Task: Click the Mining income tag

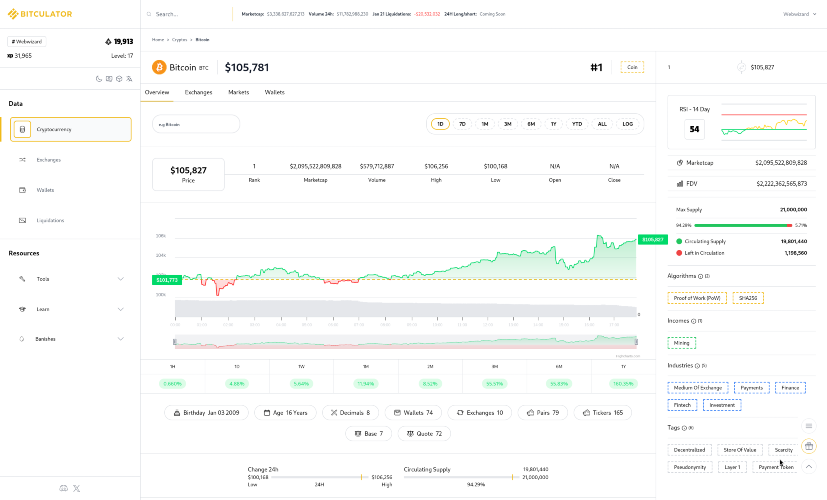Action: [x=681, y=343]
